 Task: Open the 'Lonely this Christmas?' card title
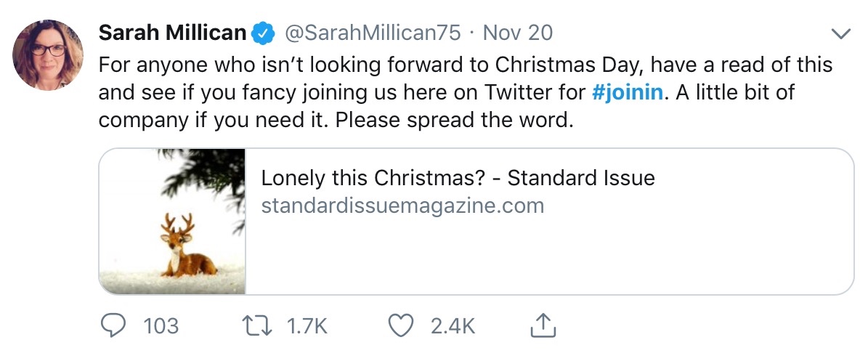(458, 178)
